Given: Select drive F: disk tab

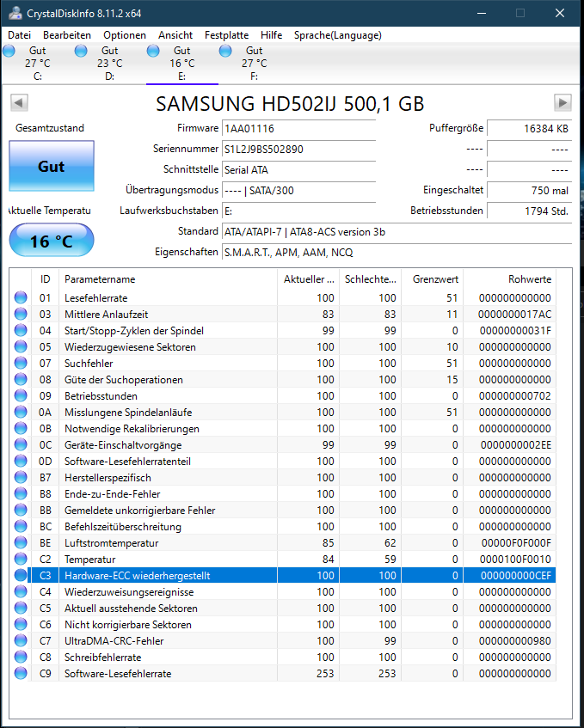Looking at the screenshot, I should point(254,64).
